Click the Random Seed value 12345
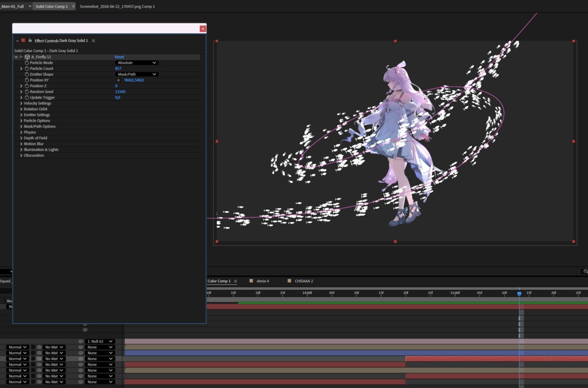Viewport: 588px width, 388px height. coord(121,91)
